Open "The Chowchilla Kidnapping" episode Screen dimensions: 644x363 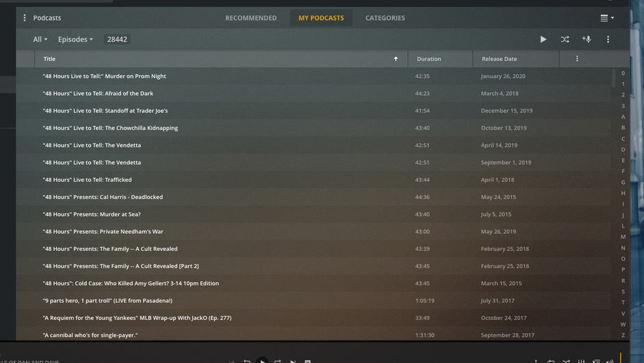point(110,128)
